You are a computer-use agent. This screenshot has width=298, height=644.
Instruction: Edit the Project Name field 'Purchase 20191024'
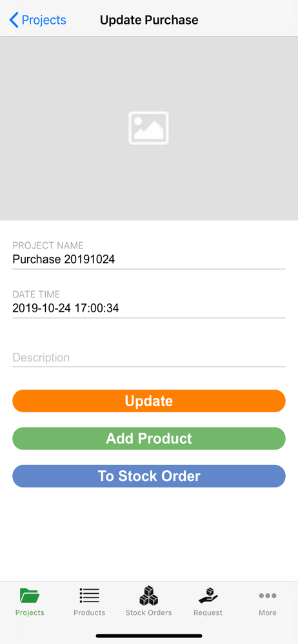[149, 260]
